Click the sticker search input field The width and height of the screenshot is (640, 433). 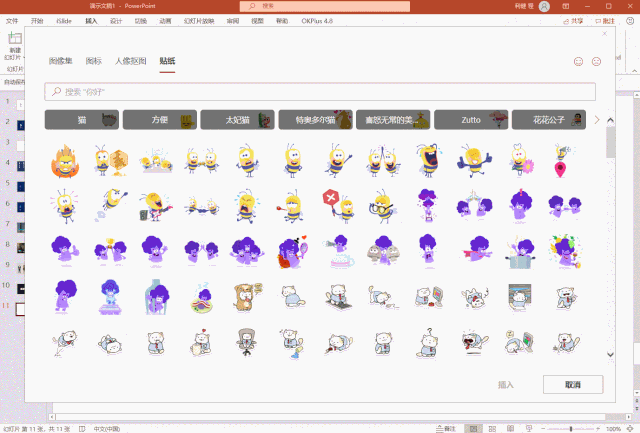coord(320,92)
